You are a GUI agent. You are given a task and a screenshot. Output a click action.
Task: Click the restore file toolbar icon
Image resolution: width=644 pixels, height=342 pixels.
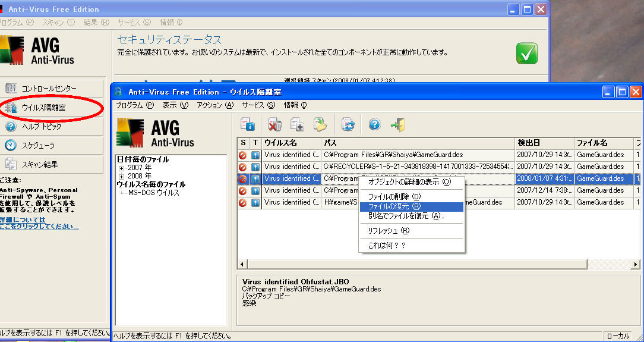[x=298, y=124]
